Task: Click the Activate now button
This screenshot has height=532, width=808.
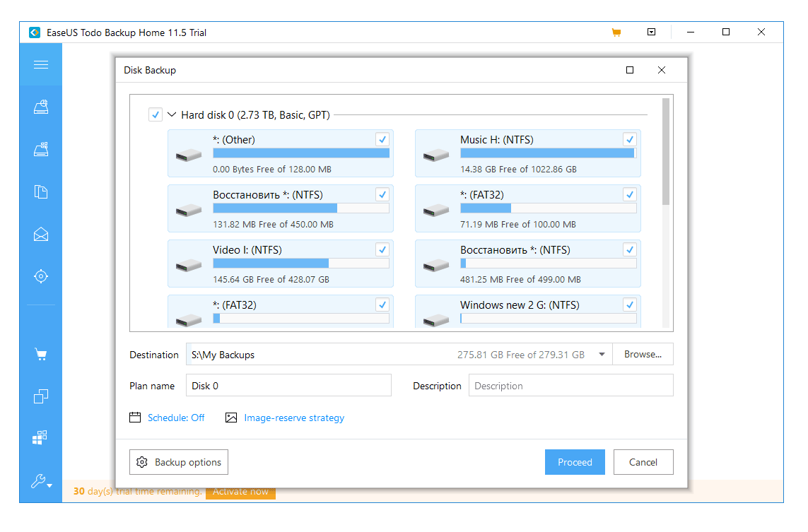Action: click(x=240, y=492)
